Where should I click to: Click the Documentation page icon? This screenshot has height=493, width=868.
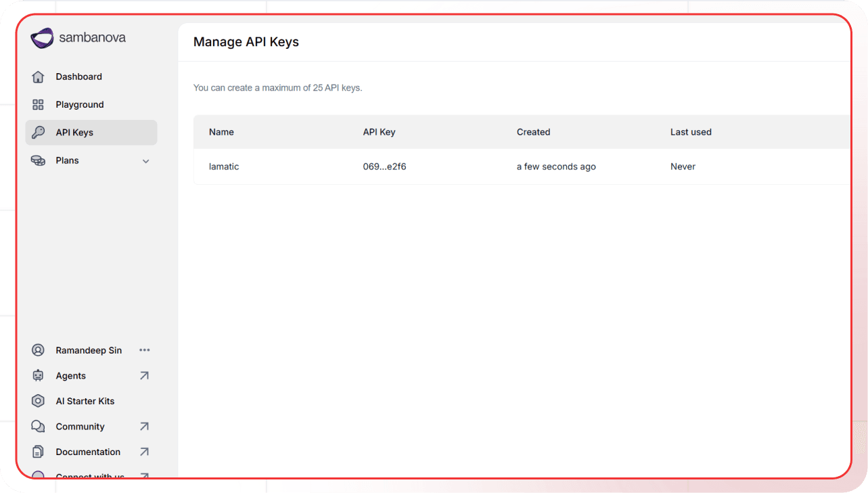[39, 452]
